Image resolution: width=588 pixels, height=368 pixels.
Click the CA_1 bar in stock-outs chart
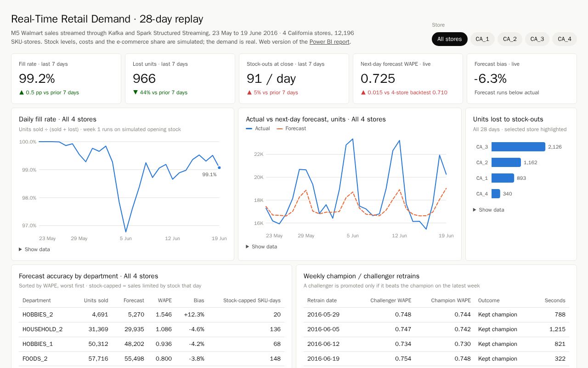coord(503,178)
